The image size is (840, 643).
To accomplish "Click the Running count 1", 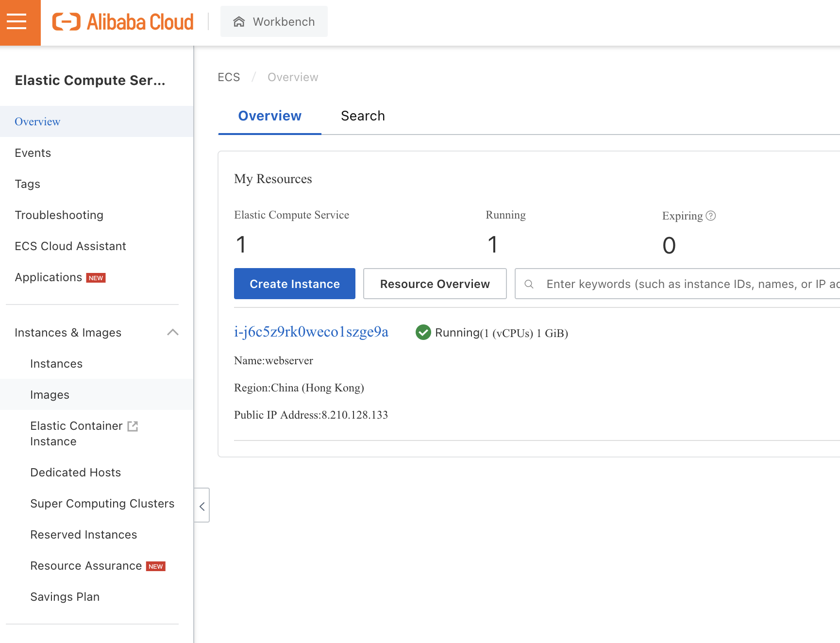I will click(x=492, y=244).
